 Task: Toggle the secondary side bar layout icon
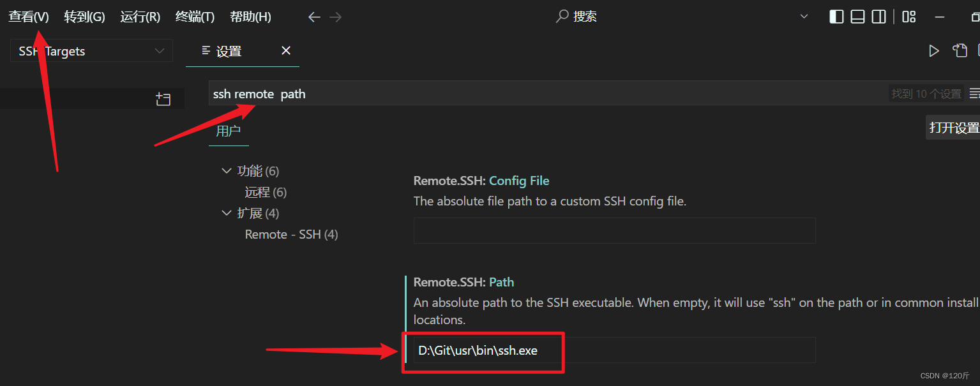[x=878, y=17]
